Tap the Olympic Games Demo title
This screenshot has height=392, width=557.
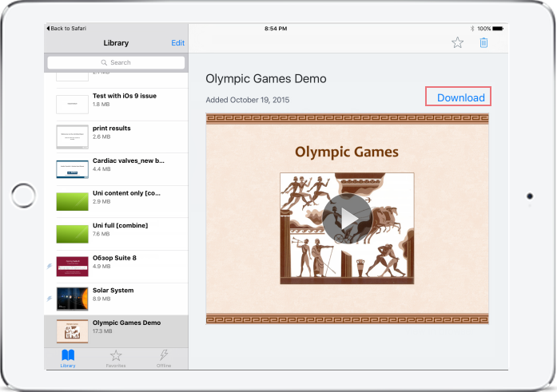265,78
